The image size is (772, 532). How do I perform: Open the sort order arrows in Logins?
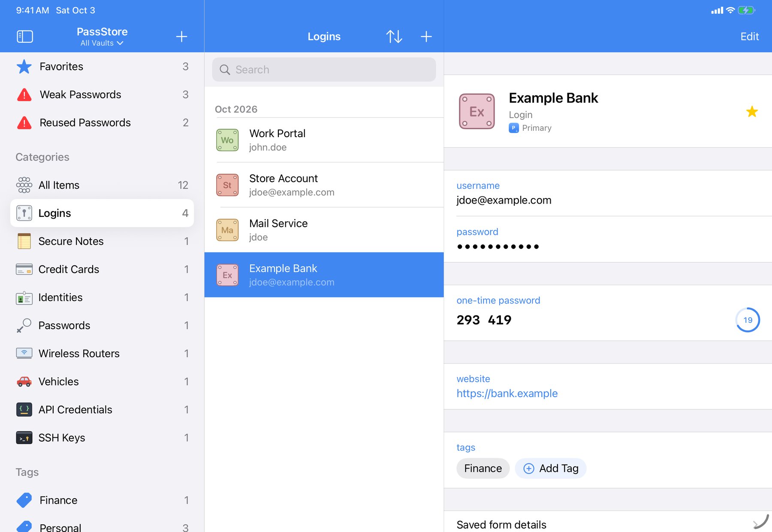(394, 36)
